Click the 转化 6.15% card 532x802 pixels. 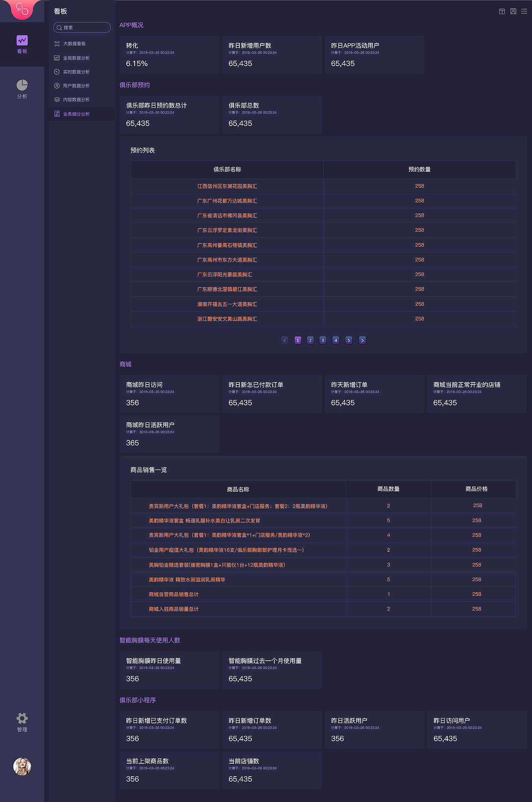tap(170, 55)
